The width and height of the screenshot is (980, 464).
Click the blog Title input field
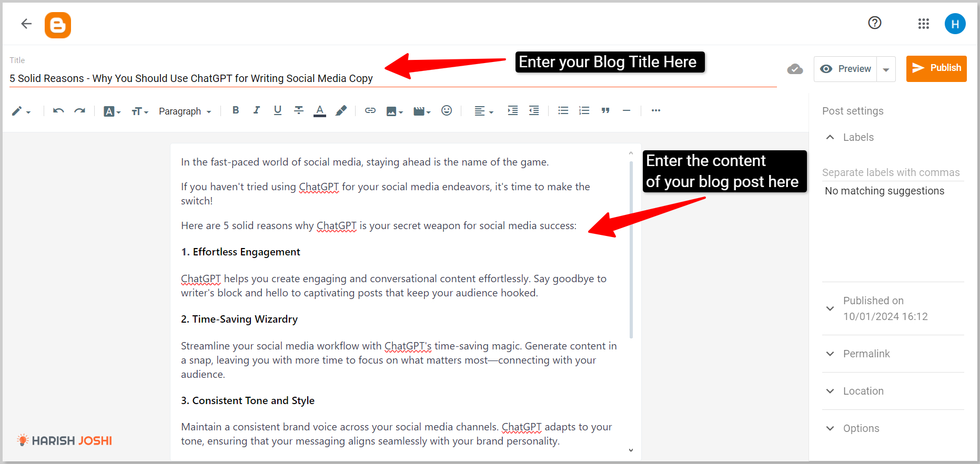tap(393, 78)
